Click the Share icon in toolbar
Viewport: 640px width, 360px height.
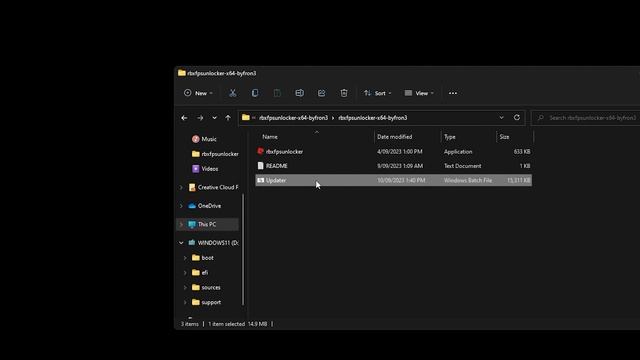(x=322, y=93)
